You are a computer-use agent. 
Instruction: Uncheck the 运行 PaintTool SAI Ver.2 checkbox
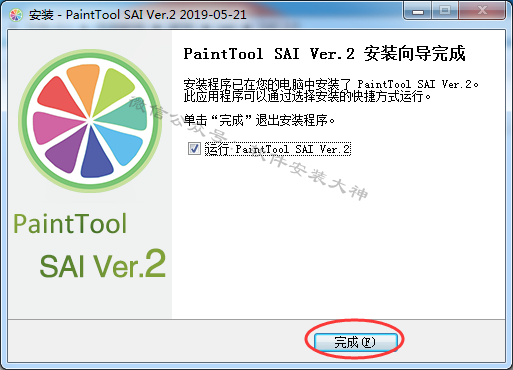tap(194, 149)
